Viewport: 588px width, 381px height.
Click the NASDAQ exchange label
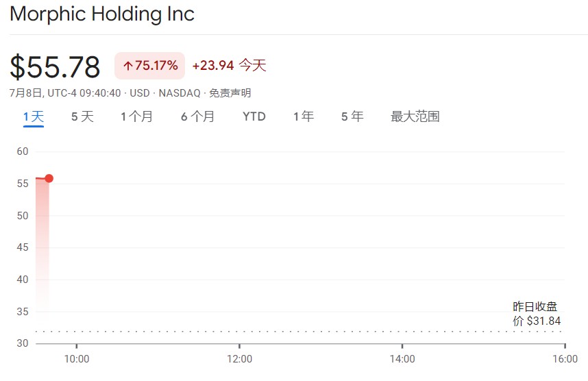tap(180, 93)
